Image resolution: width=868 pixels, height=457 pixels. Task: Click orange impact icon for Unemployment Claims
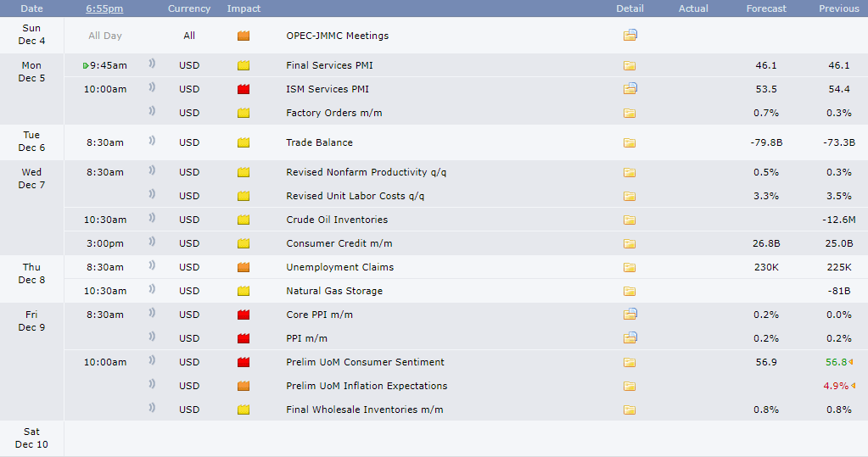pos(244,267)
